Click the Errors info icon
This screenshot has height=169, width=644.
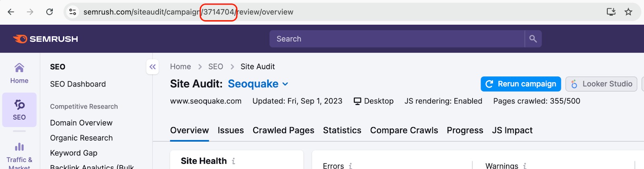click(351, 166)
